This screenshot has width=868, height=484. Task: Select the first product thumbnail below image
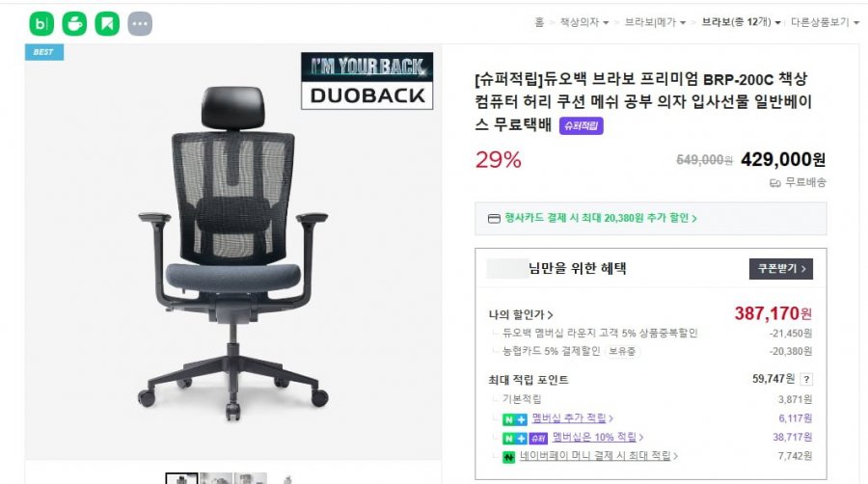pyautogui.click(x=181, y=478)
